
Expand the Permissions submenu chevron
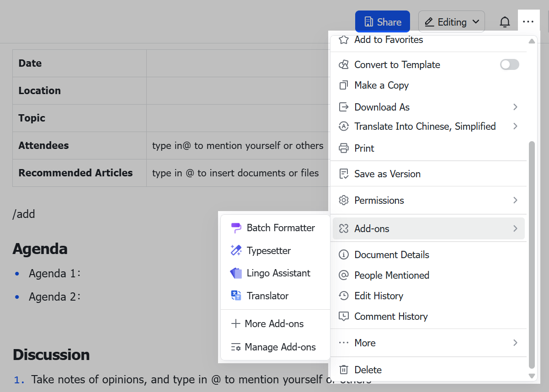click(515, 200)
